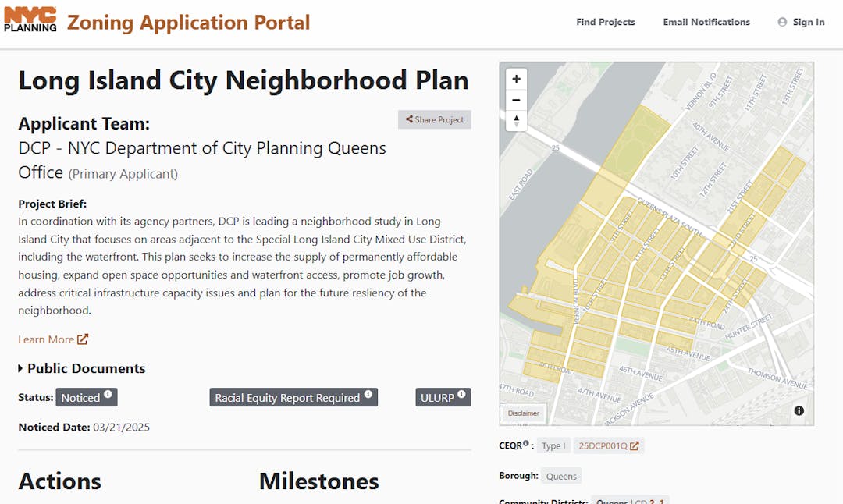Image resolution: width=843 pixels, height=504 pixels.
Task: Zoom in on the map
Action: click(516, 80)
